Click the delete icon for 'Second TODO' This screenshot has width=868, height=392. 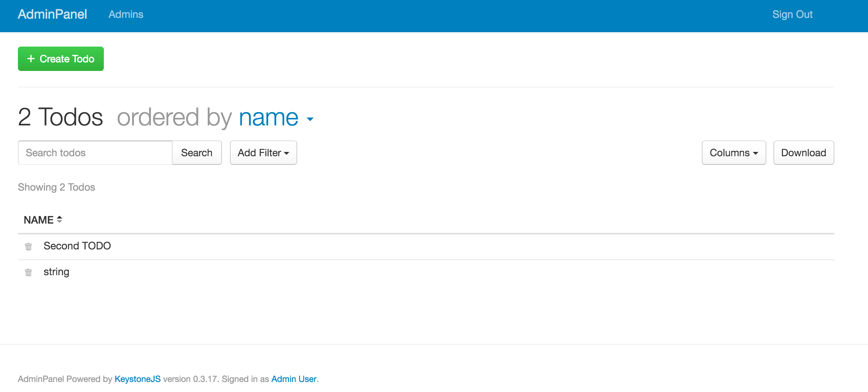(x=28, y=246)
